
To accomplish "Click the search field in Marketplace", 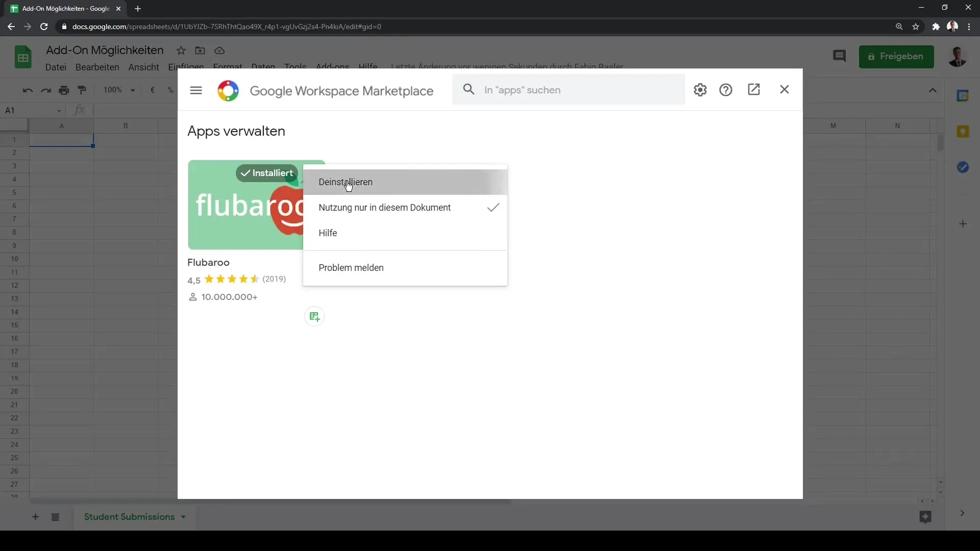I will [569, 90].
